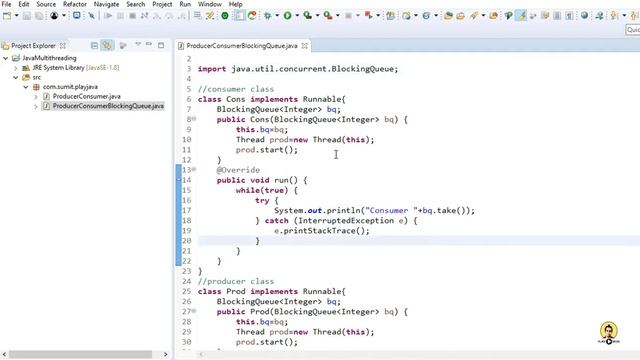Click the New Java Package icon

[391, 16]
